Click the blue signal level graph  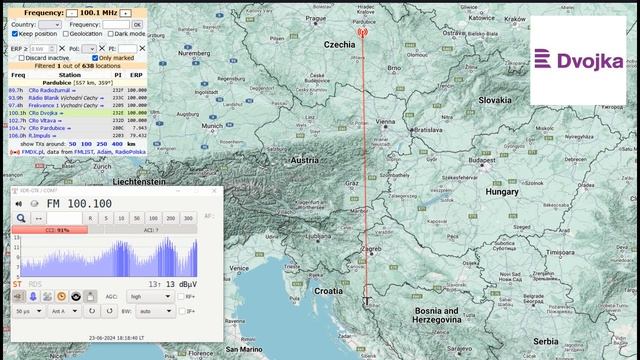pyautogui.click(x=109, y=257)
